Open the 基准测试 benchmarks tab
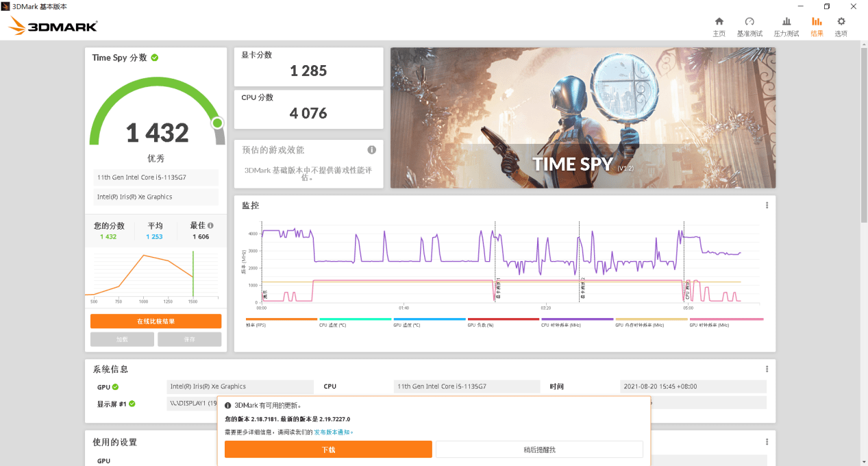868x466 pixels. click(749, 26)
